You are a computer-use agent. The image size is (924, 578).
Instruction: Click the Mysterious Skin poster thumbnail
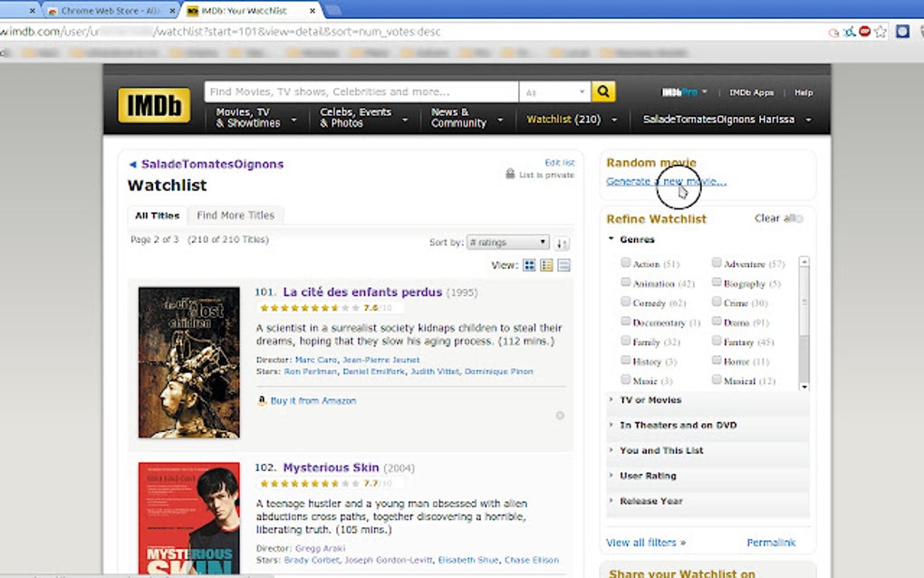point(189,518)
